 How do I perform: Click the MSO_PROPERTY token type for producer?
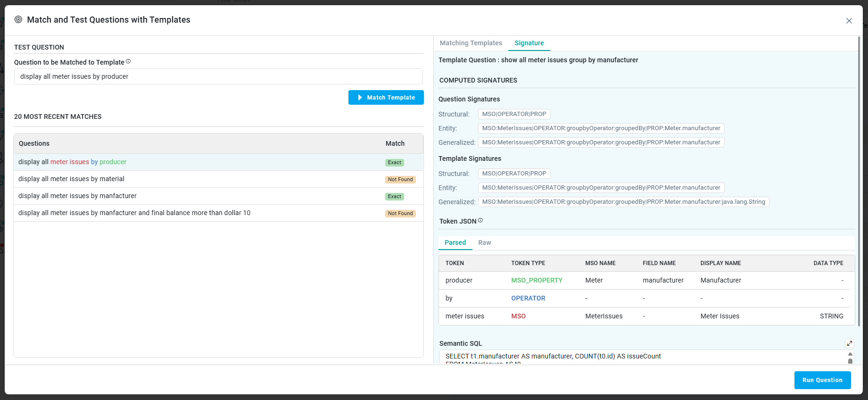[537, 280]
